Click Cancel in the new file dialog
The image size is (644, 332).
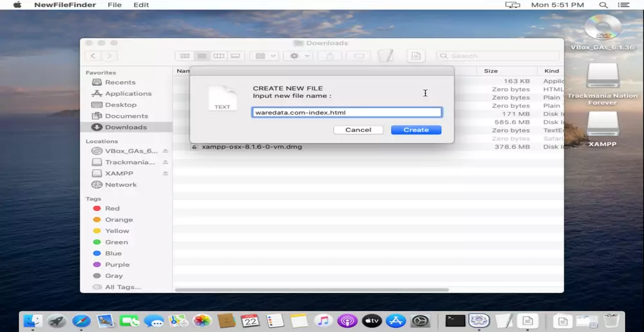pyautogui.click(x=358, y=130)
